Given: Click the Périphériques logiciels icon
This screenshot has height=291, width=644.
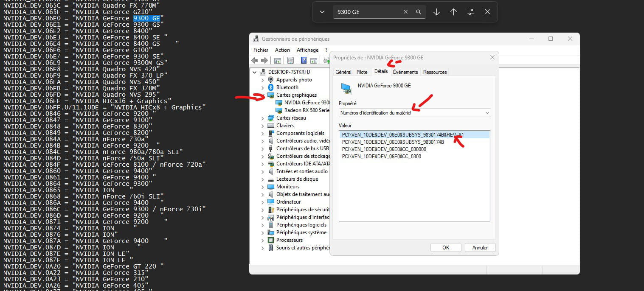Looking at the screenshot, I should [x=271, y=225].
